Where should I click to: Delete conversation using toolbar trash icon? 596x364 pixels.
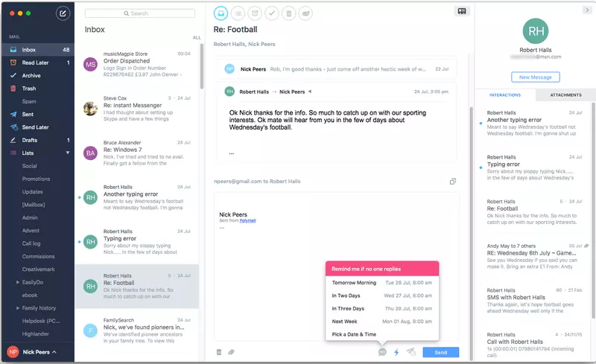tap(289, 13)
